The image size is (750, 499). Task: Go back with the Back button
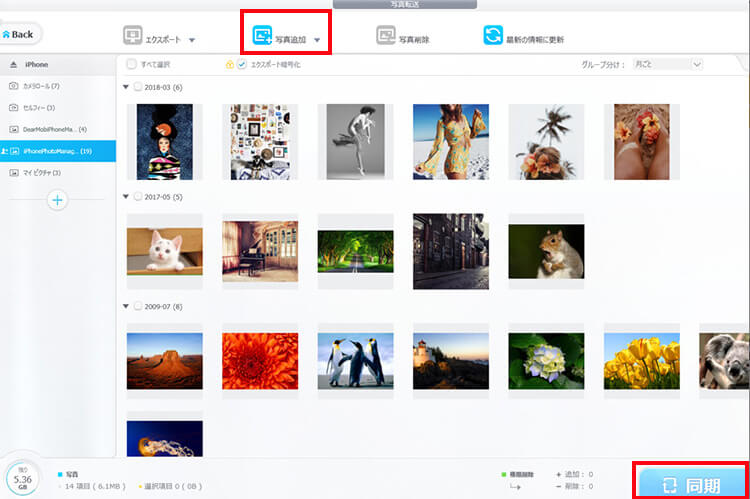click(18, 34)
